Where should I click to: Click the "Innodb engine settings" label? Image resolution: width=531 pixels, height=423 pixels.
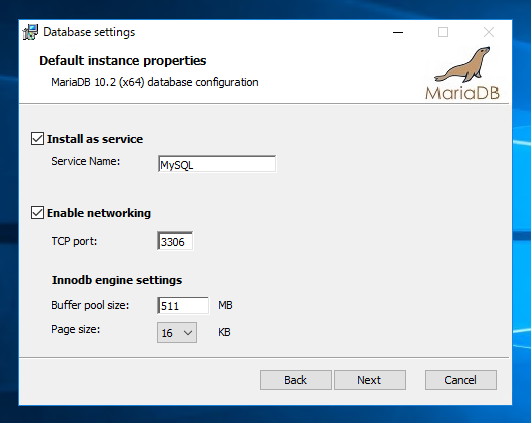click(117, 280)
